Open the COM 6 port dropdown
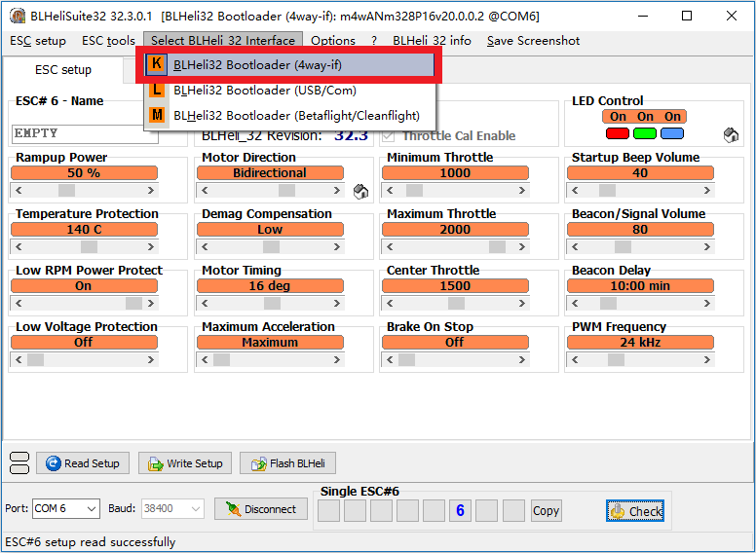This screenshot has height=553, width=756. (66, 508)
